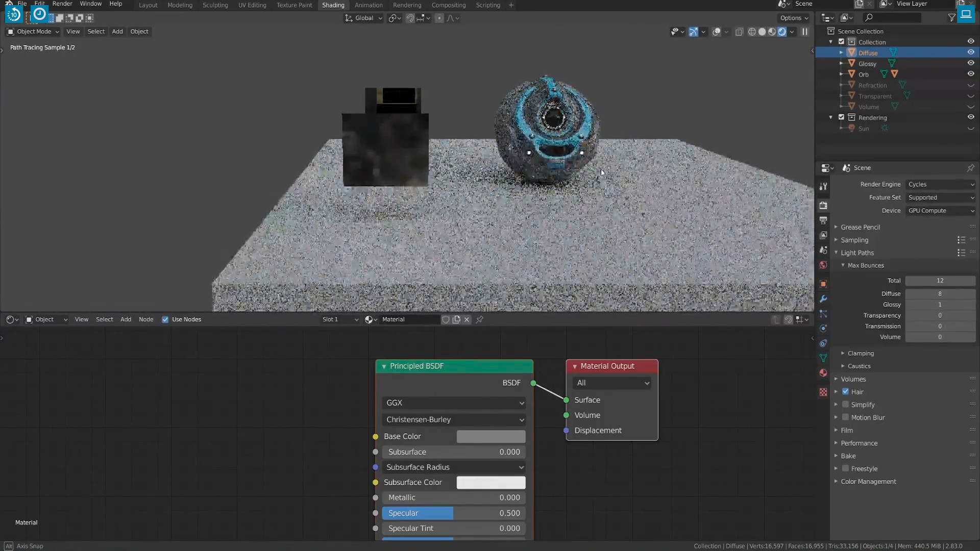Click the viewport Options button
The width and height of the screenshot is (980, 551).
[x=794, y=18]
